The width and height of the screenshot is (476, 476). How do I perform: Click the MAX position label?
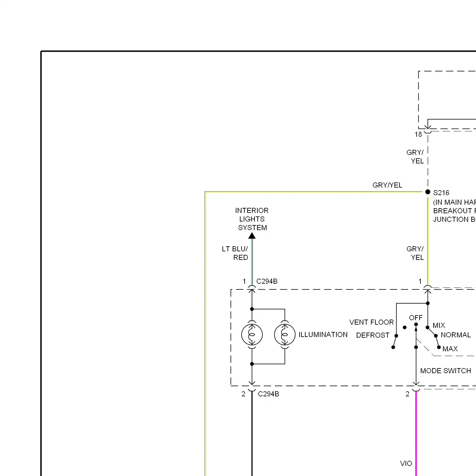coord(450,349)
